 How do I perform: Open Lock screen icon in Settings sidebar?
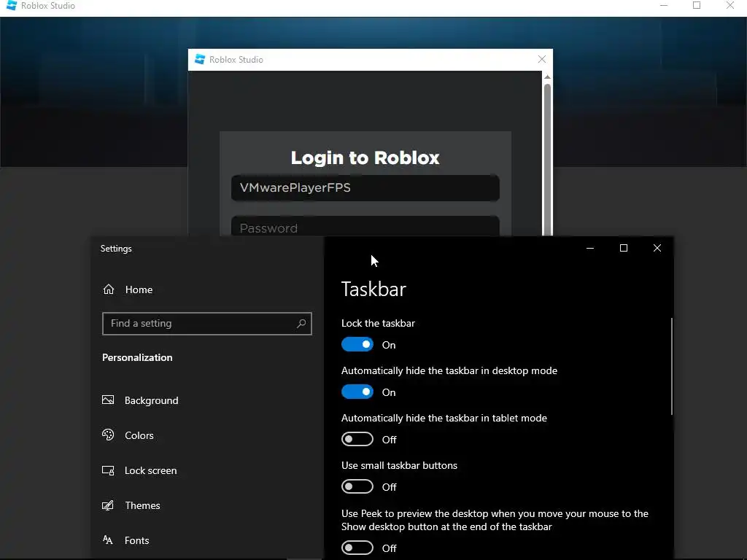pos(108,470)
